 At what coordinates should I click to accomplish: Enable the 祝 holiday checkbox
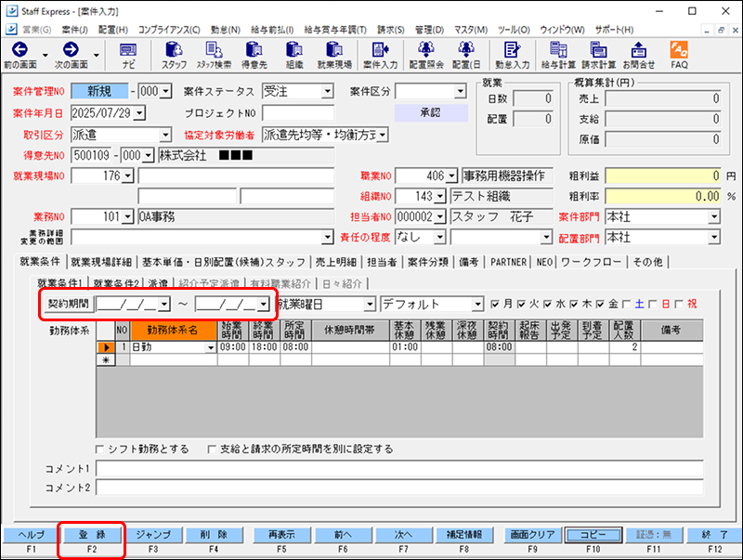pyautogui.click(x=680, y=305)
